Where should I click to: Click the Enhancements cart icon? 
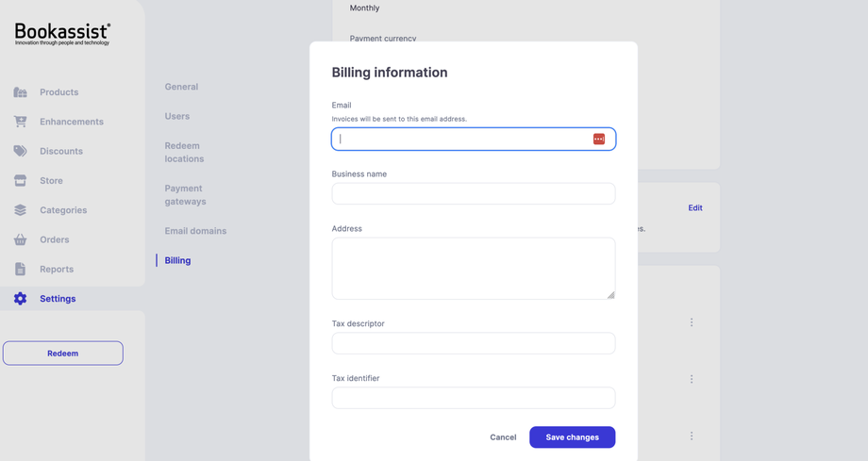pyautogui.click(x=20, y=122)
